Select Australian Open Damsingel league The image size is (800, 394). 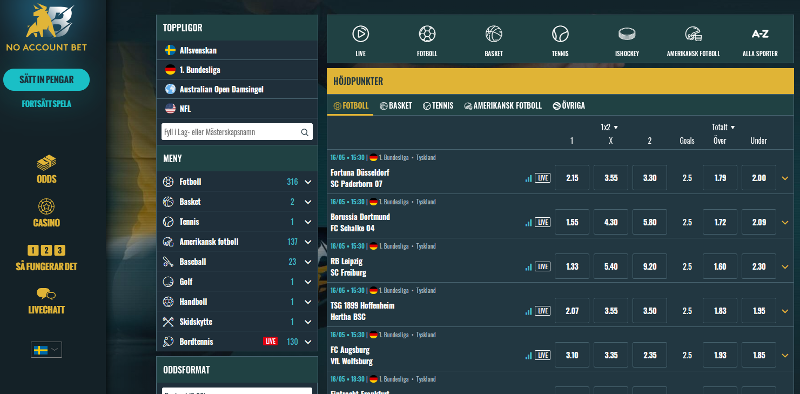coord(237,89)
